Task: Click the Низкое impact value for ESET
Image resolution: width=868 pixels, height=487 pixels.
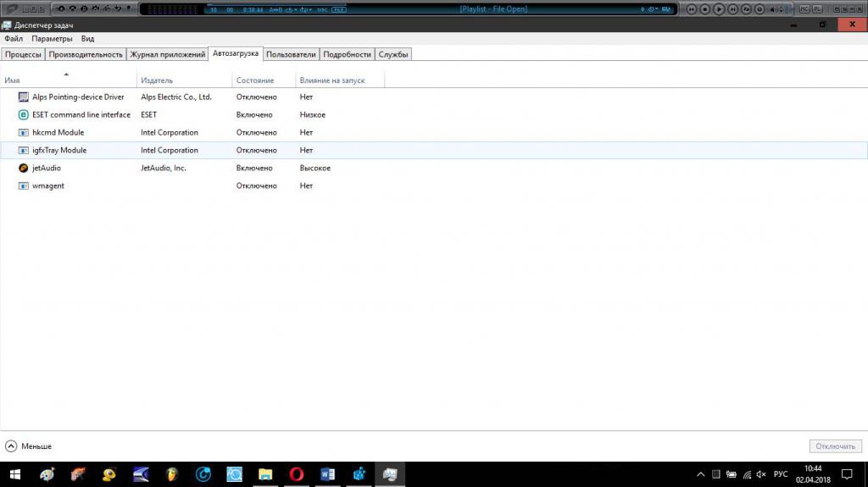Action: tap(312, 114)
